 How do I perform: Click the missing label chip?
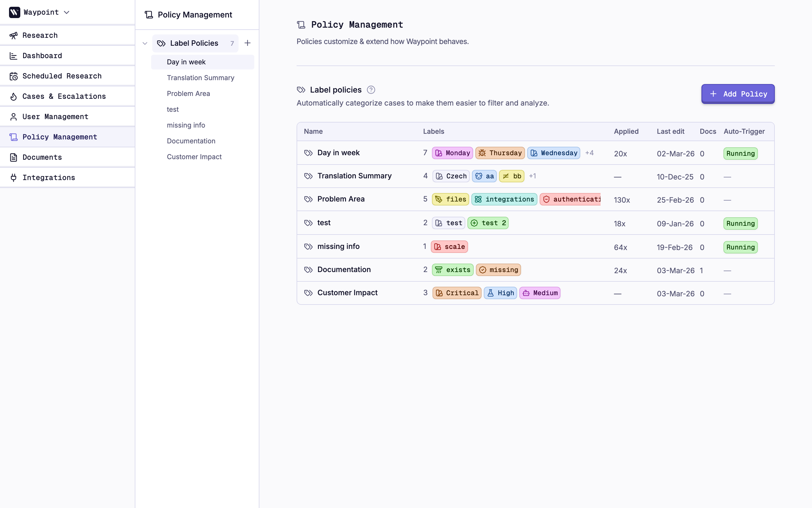click(498, 270)
